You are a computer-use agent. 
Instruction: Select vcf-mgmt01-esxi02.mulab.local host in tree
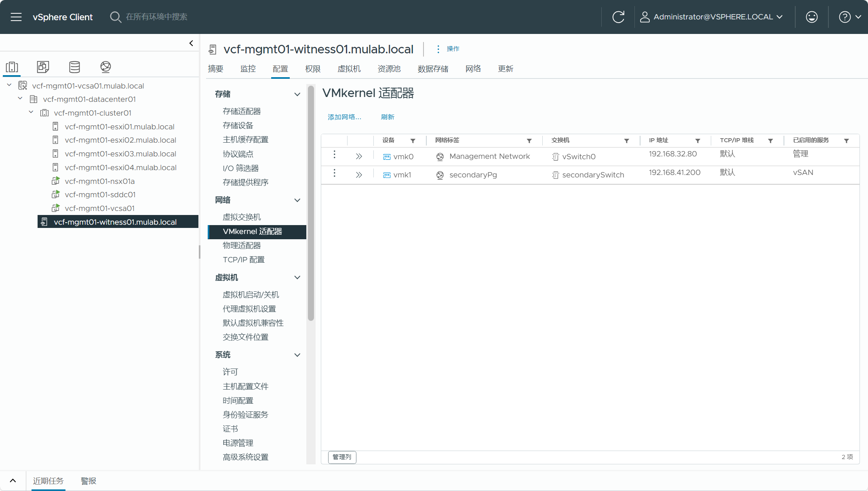click(x=120, y=140)
